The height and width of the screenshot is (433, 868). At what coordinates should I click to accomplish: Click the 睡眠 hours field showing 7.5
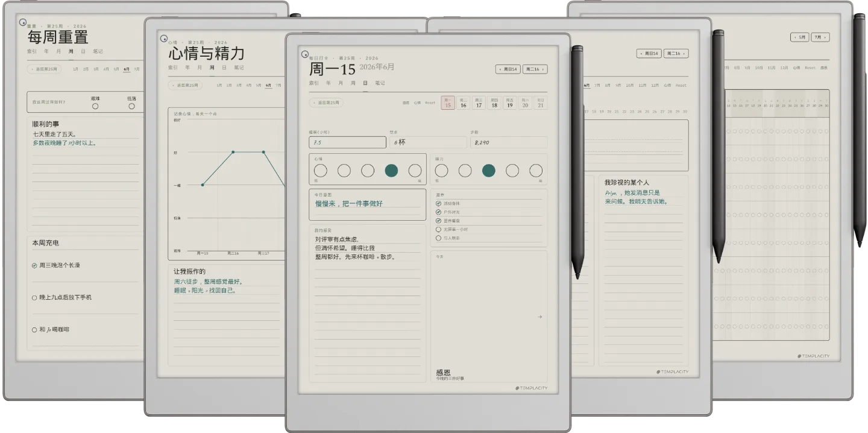tap(347, 142)
